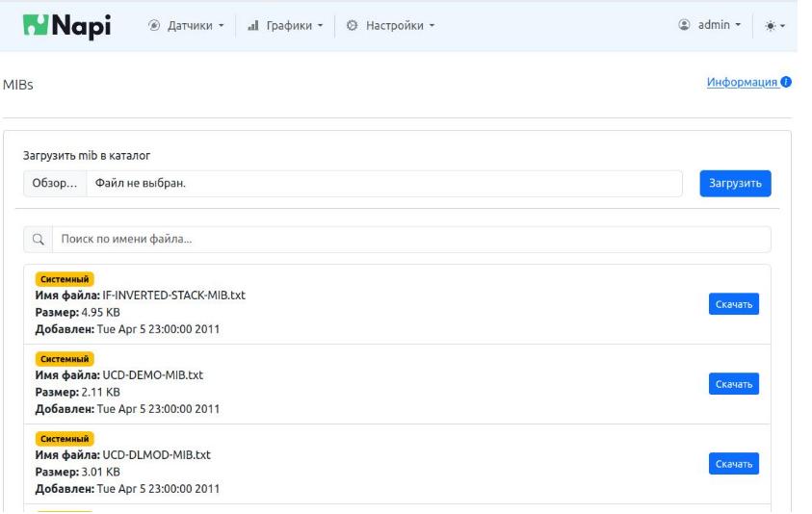812x514 pixels.
Task: Open the Информация link
Action: point(742,84)
